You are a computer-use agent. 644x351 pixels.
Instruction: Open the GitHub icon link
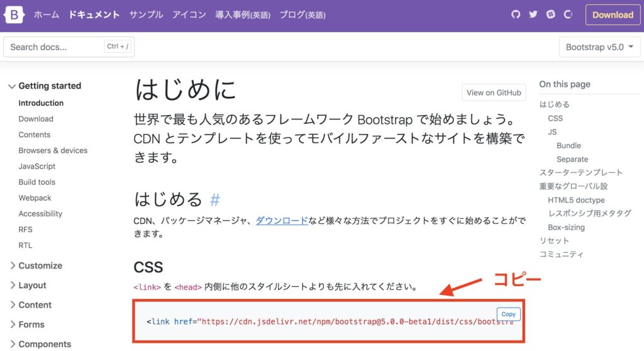click(x=516, y=14)
